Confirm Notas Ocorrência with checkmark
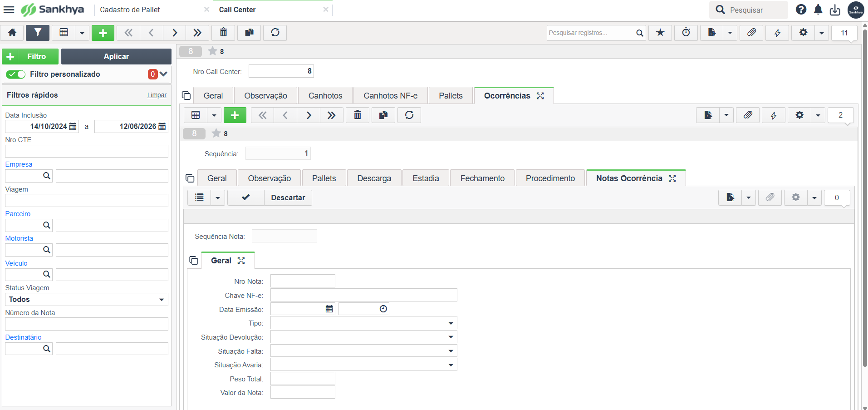The width and height of the screenshot is (868, 410). point(245,198)
